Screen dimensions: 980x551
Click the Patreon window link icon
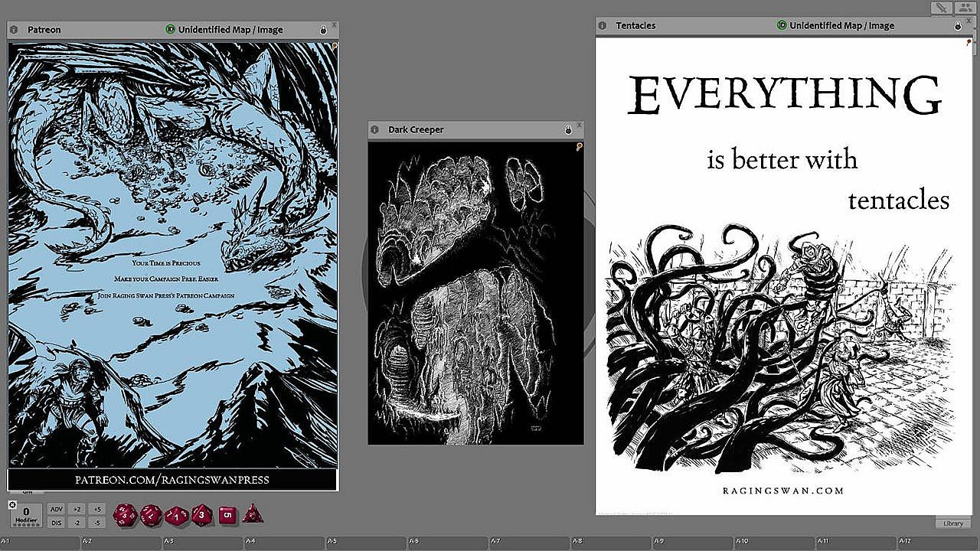(334, 47)
